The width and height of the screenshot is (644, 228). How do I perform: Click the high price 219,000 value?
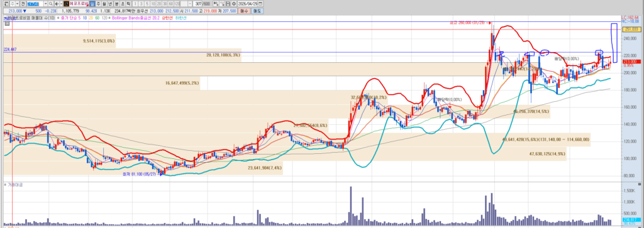[210, 11]
